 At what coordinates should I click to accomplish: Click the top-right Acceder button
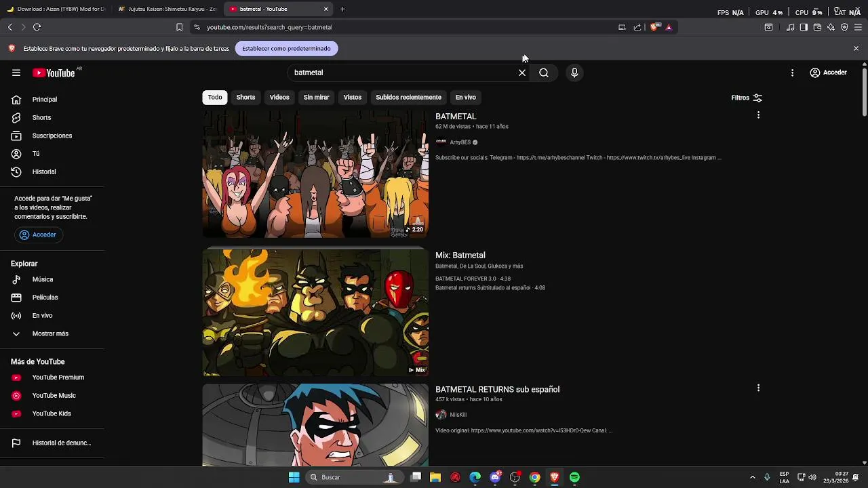tap(828, 73)
